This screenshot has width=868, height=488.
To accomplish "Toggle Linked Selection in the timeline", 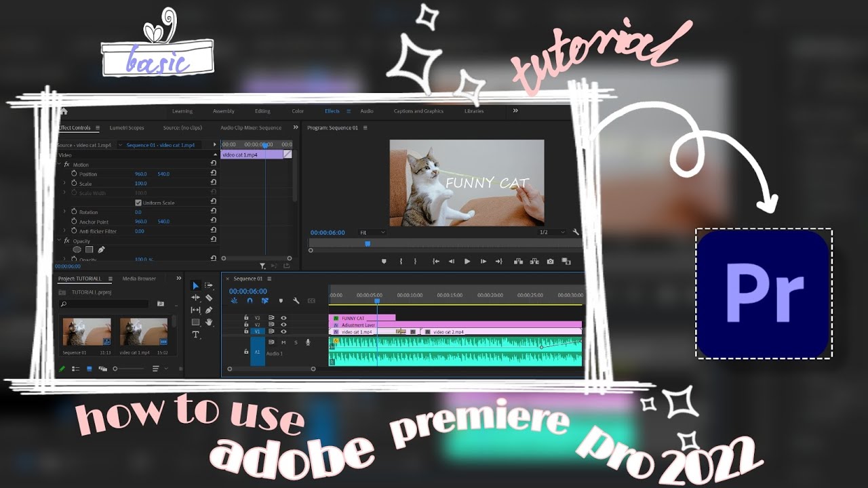I will coord(265,301).
